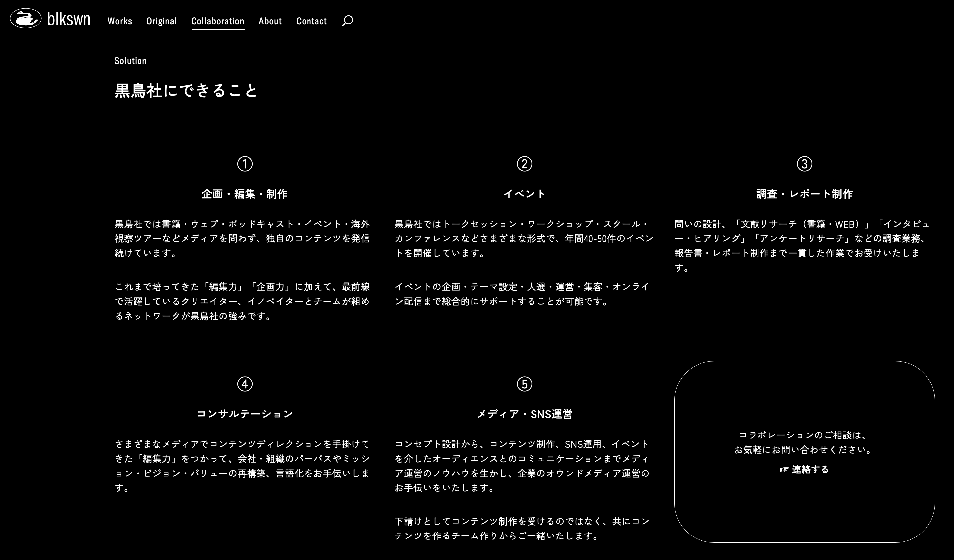Viewport: 954px width, 560px height.
Task: Open the Works menu item
Action: pyautogui.click(x=120, y=21)
